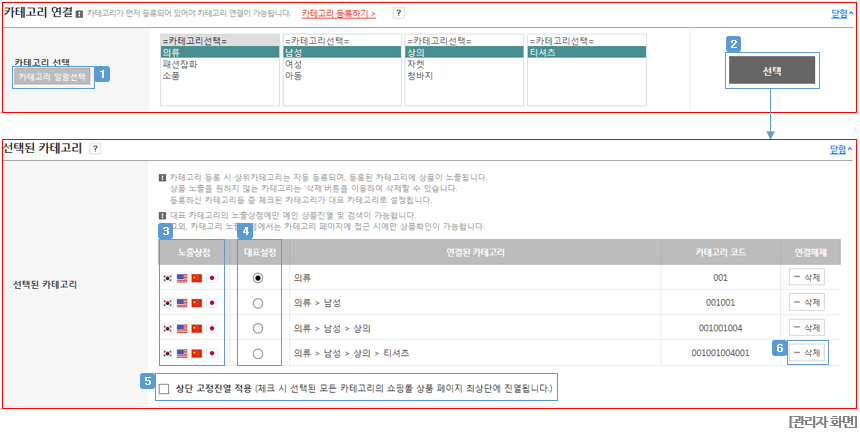Click 삭제 for the 의류 > 남성 > 상의 row

point(807,328)
